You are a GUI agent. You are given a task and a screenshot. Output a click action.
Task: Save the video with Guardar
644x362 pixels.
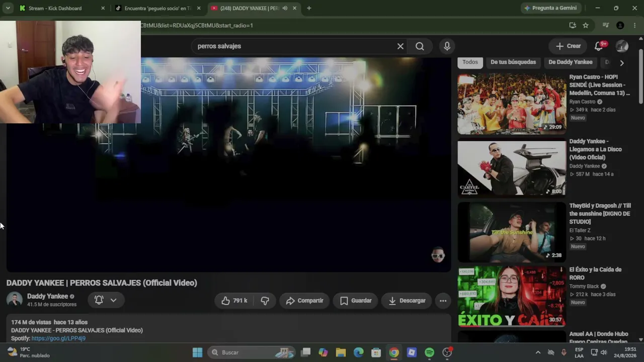[356, 301]
